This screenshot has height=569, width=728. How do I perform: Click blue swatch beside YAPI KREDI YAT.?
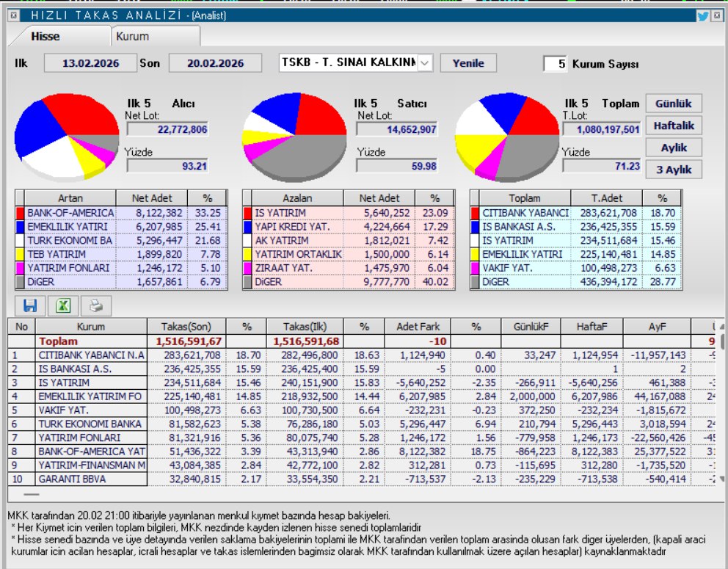pos(247,227)
